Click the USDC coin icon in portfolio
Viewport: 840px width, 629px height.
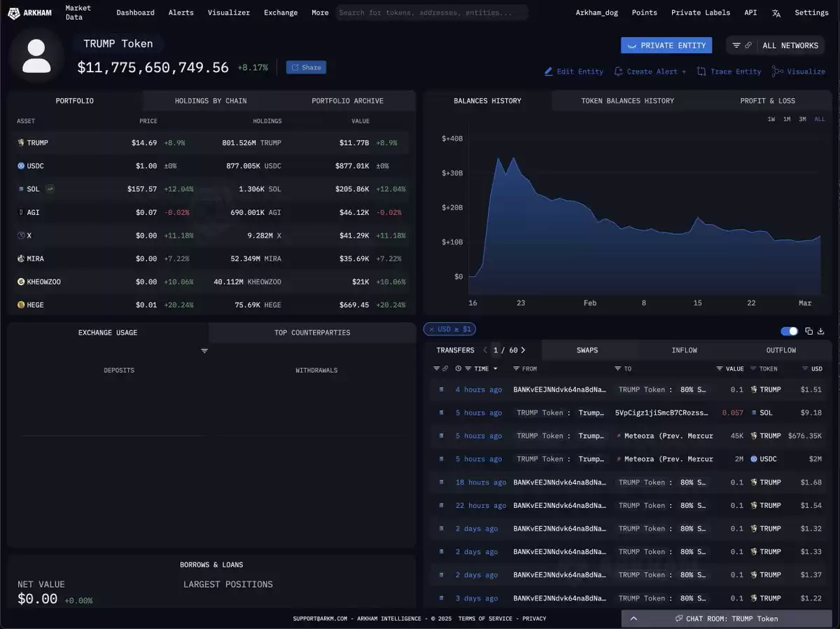(x=21, y=166)
